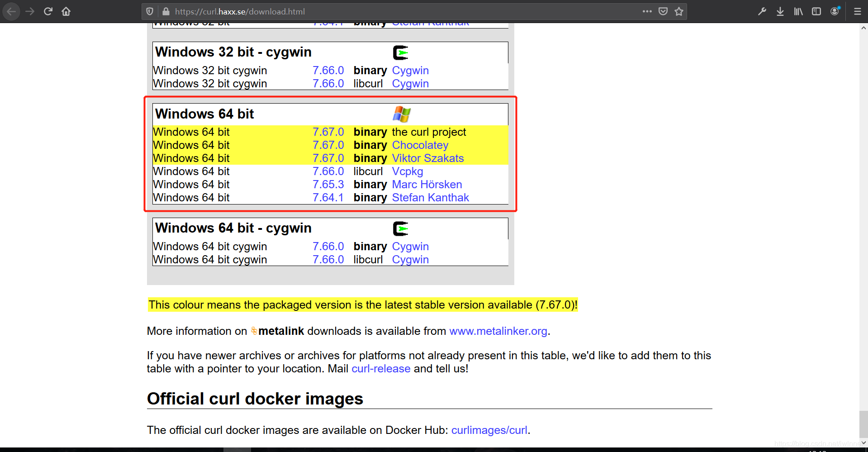The image size is (868, 452).
Task: Open Cygwin provider link in 64 bit binary row
Action: coord(410,247)
